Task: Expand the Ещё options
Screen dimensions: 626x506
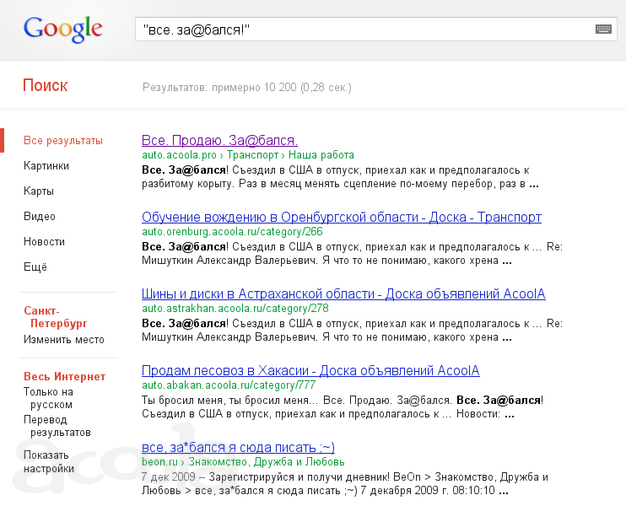Action: click(x=35, y=267)
